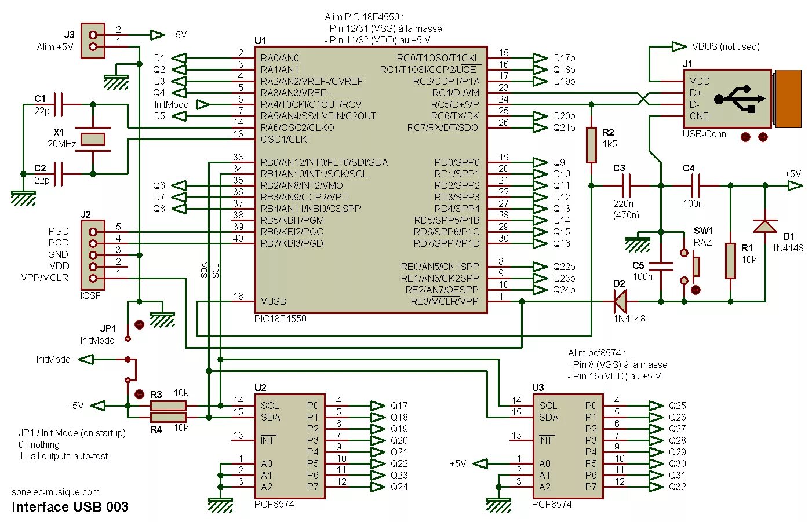The image size is (812, 522).
Task: Click the 'Interface USB 003' title
Action: [70, 507]
